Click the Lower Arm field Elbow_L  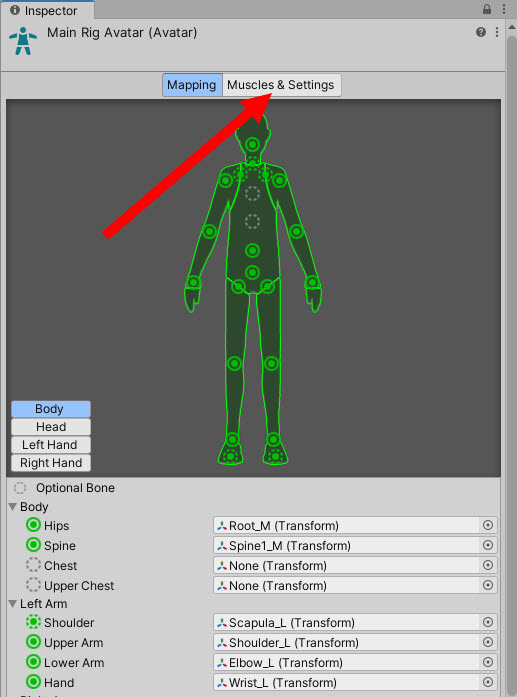pyautogui.click(x=355, y=662)
